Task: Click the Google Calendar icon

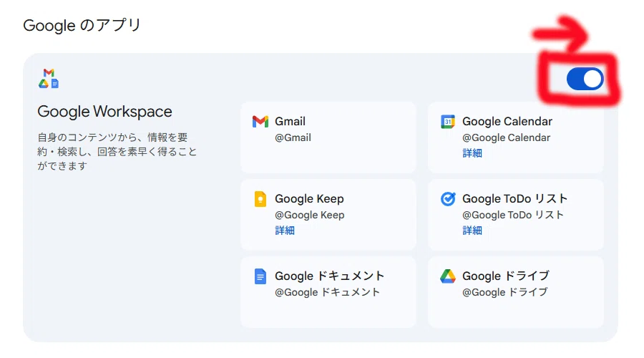Action: pos(448,122)
